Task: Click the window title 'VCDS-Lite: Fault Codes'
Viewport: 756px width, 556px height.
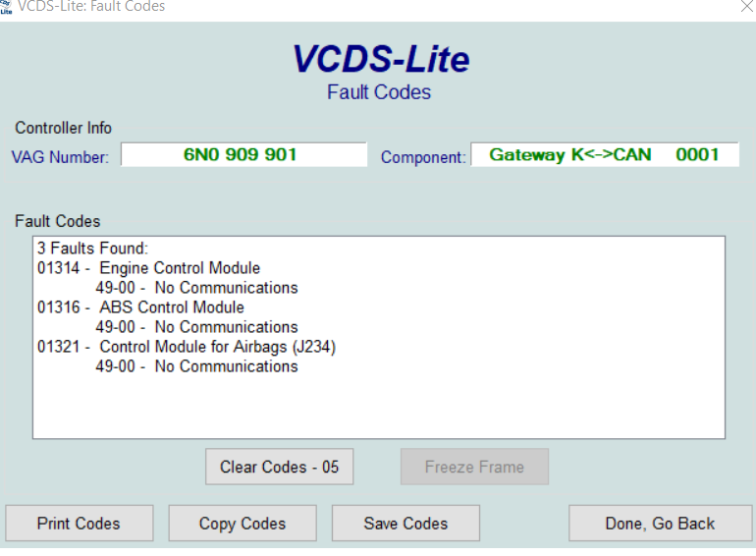Action: point(91,6)
